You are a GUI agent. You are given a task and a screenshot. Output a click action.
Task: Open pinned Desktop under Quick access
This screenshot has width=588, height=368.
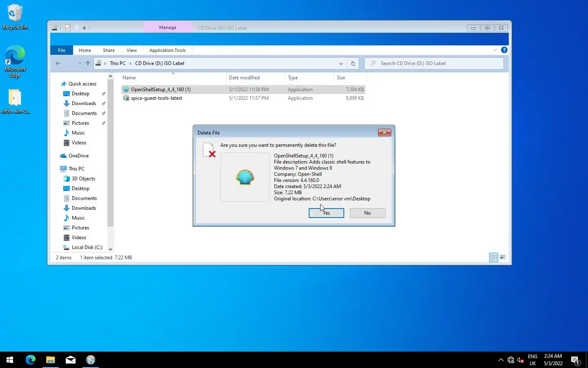80,94
